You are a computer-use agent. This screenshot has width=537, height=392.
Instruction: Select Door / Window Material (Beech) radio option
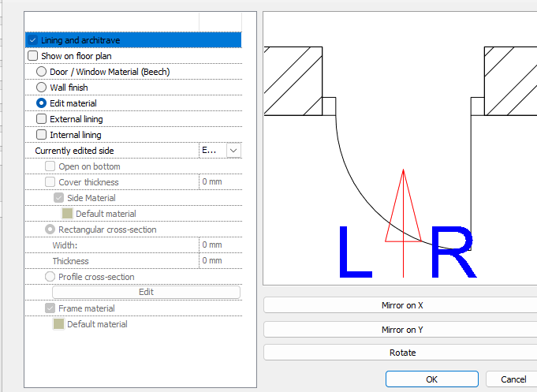pos(41,72)
